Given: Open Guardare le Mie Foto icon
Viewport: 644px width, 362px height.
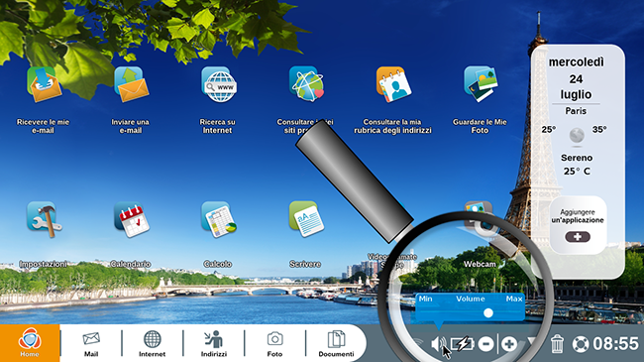Looking at the screenshot, I should (x=481, y=83).
